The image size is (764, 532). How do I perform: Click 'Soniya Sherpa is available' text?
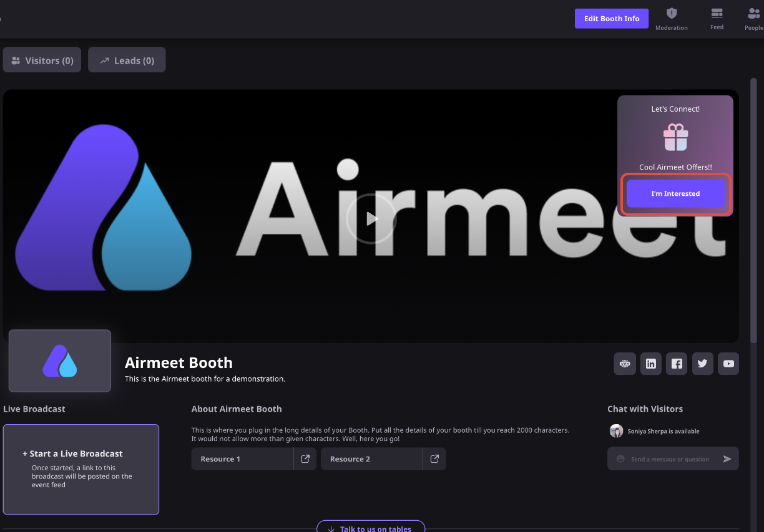coord(664,432)
